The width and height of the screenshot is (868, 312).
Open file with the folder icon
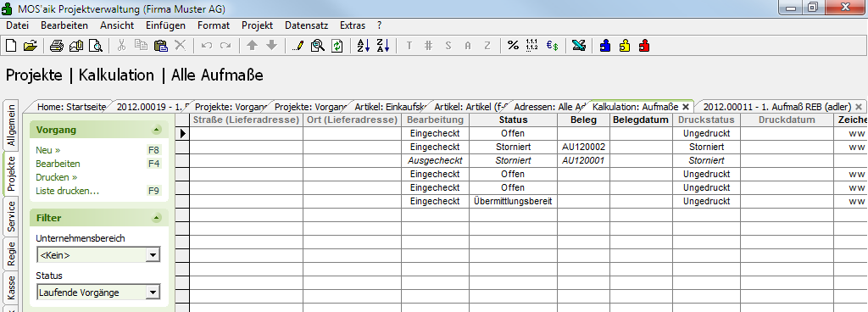(x=30, y=46)
